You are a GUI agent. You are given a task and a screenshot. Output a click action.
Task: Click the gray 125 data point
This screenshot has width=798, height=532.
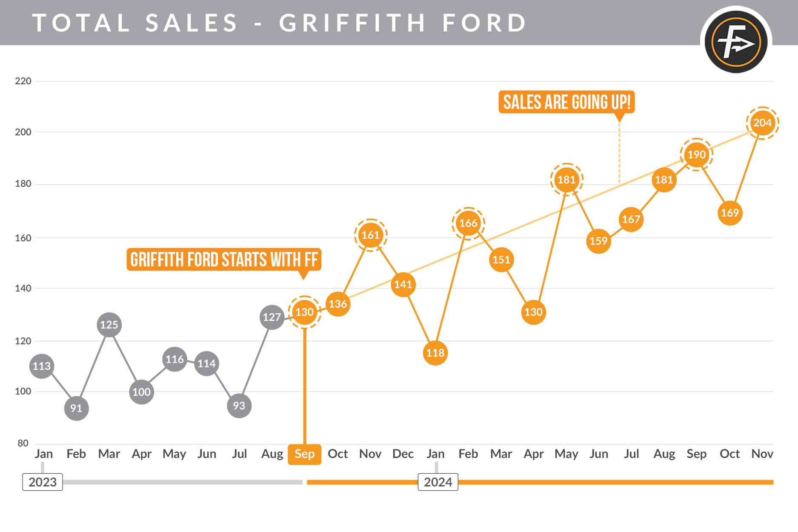(x=109, y=325)
